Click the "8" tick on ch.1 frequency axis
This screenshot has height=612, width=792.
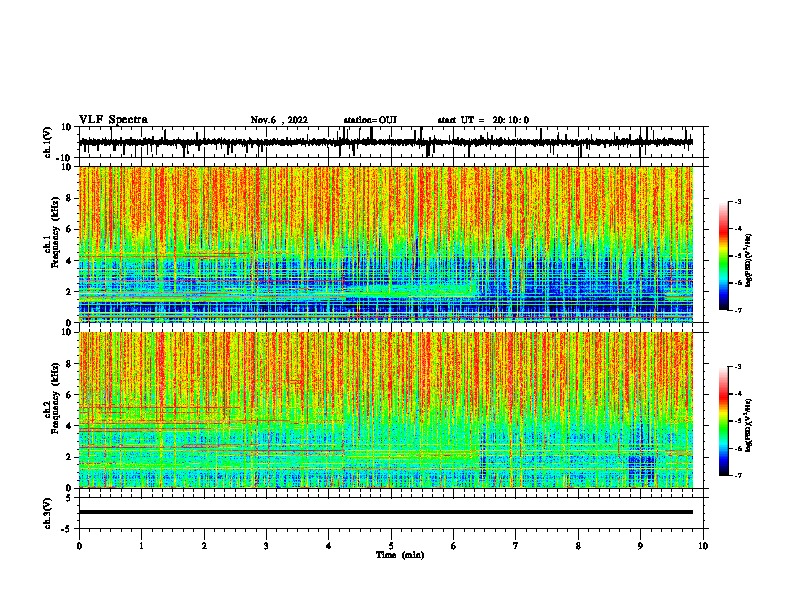click(x=69, y=198)
